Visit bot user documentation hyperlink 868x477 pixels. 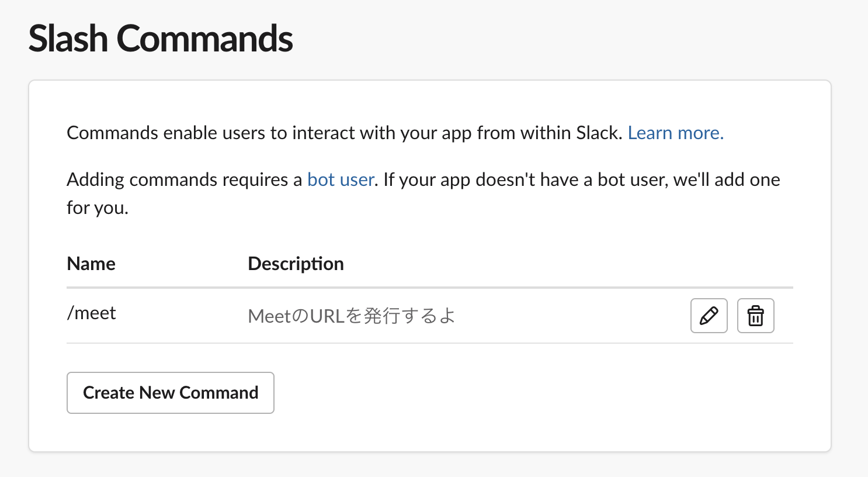(341, 179)
